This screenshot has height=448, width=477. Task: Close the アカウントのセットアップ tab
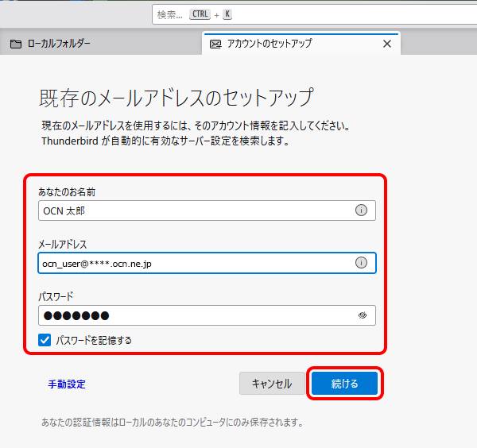(387, 44)
